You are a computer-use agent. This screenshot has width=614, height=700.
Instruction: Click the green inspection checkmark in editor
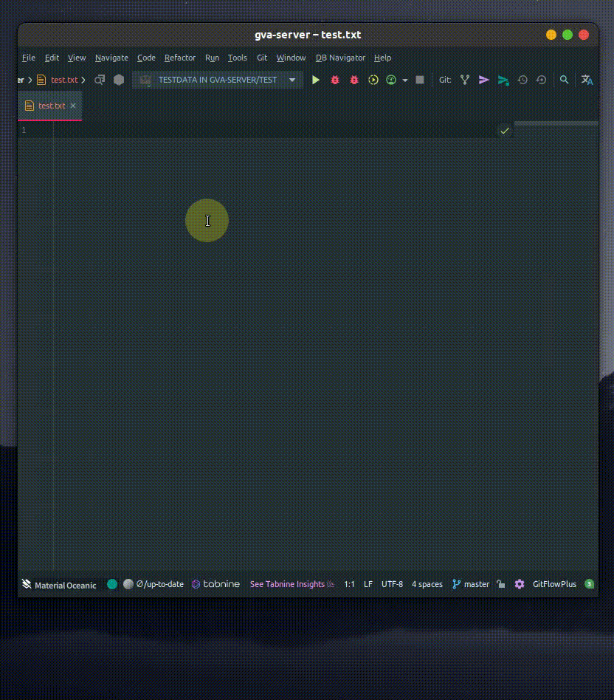505,131
